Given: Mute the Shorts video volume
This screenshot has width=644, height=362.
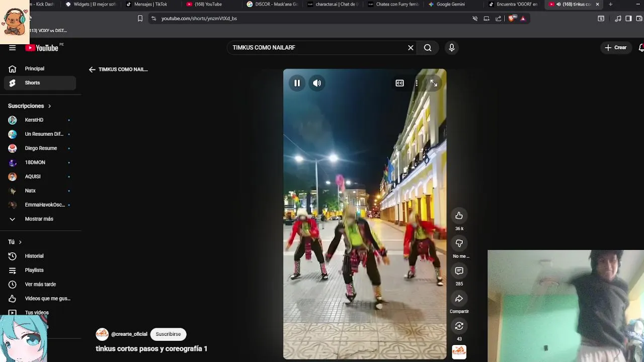Looking at the screenshot, I should [317, 83].
